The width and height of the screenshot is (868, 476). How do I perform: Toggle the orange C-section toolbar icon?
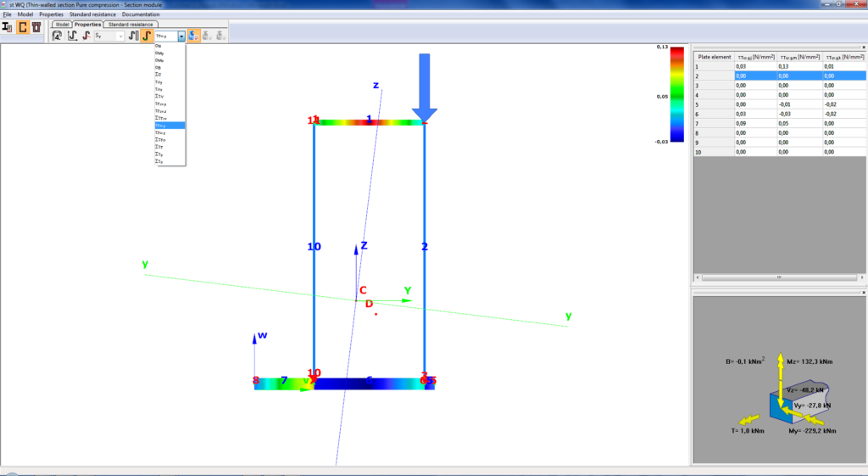[22, 27]
